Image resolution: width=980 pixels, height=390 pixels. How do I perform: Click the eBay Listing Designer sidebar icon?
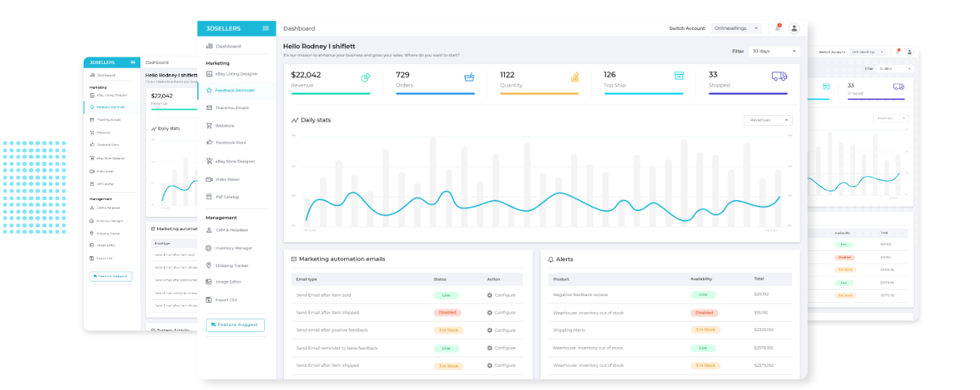(210, 73)
